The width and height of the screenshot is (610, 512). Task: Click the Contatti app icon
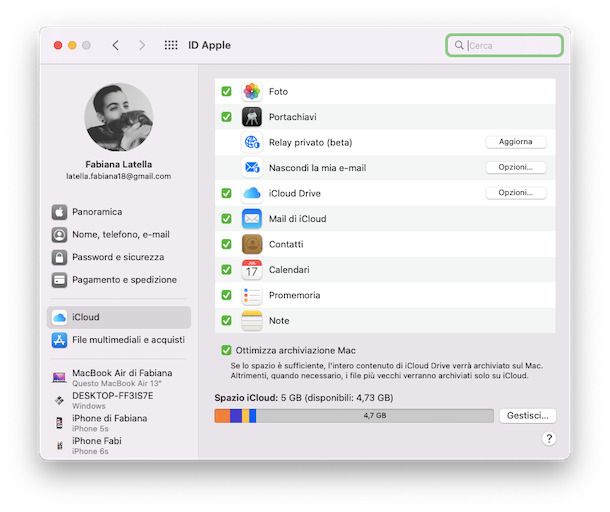(x=252, y=244)
